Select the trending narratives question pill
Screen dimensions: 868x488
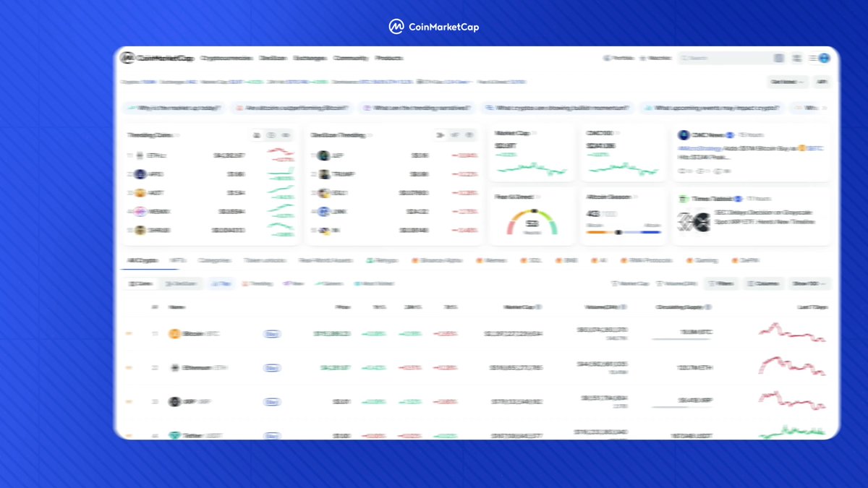pos(418,108)
